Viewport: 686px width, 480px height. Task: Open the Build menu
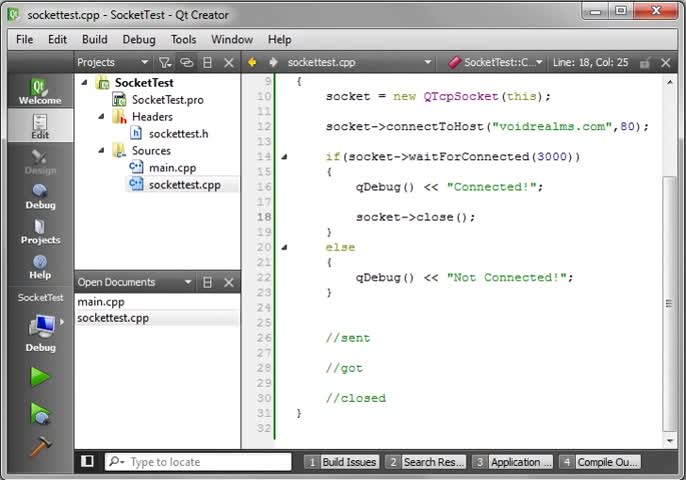tap(94, 39)
